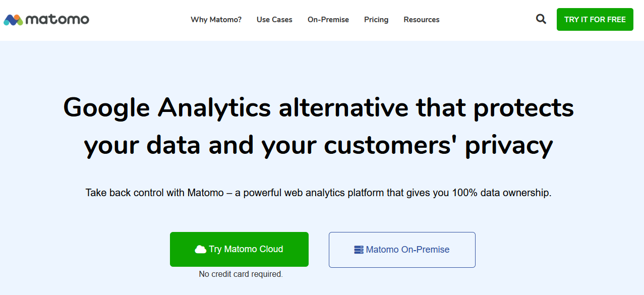Open the On-Premise navigation item

328,20
